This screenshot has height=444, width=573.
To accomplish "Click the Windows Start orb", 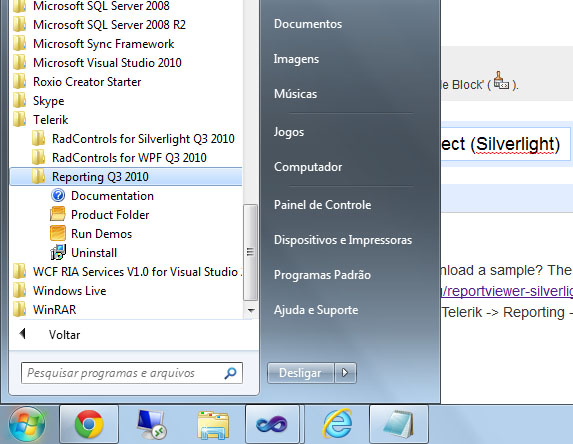I will 27,424.
